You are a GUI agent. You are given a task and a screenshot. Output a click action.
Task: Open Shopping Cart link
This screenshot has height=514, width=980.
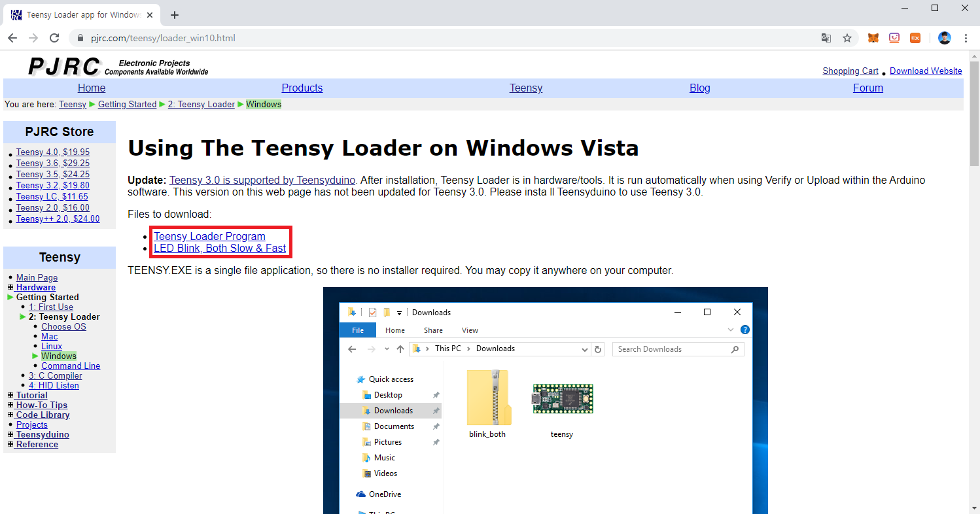click(850, 71)
